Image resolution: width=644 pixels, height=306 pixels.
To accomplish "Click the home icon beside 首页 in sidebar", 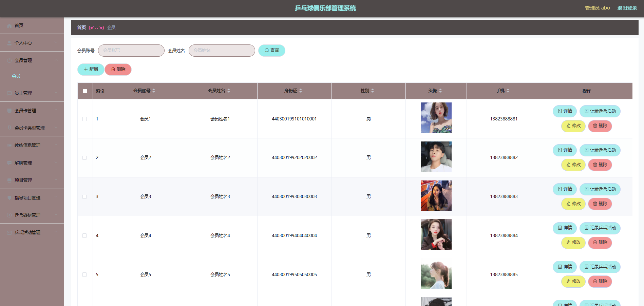I will [10, 26].
